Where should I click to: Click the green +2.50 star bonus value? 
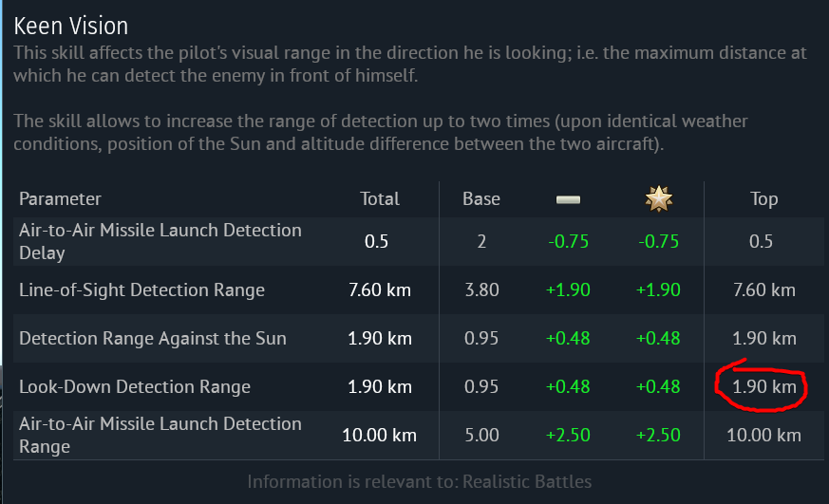658,436
